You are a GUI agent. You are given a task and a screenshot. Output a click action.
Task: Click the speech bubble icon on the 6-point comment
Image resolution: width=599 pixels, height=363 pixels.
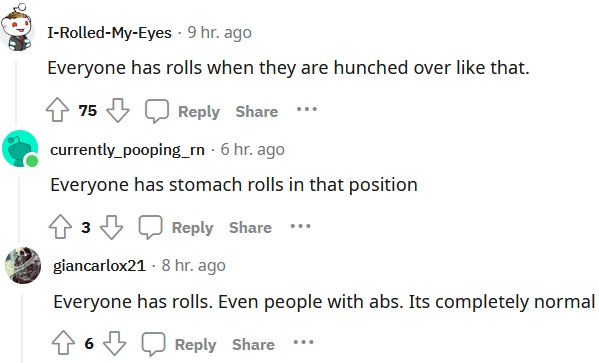153,344
